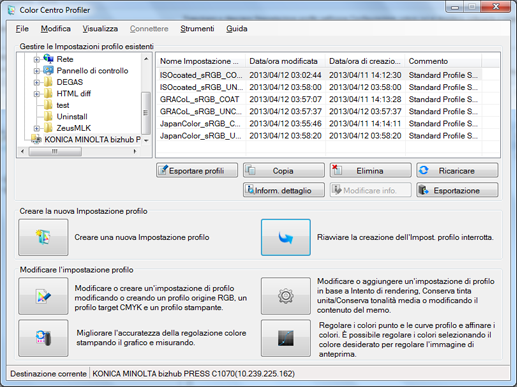The height and width of the screenshot is (387, 517).
Task: Sort by Commento column header
Action: [443, 61]
